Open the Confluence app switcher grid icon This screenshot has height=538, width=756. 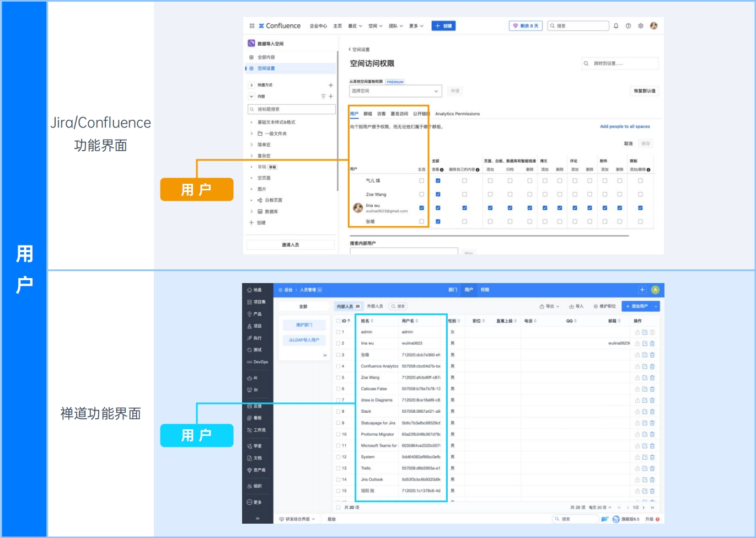click(252, 26)
